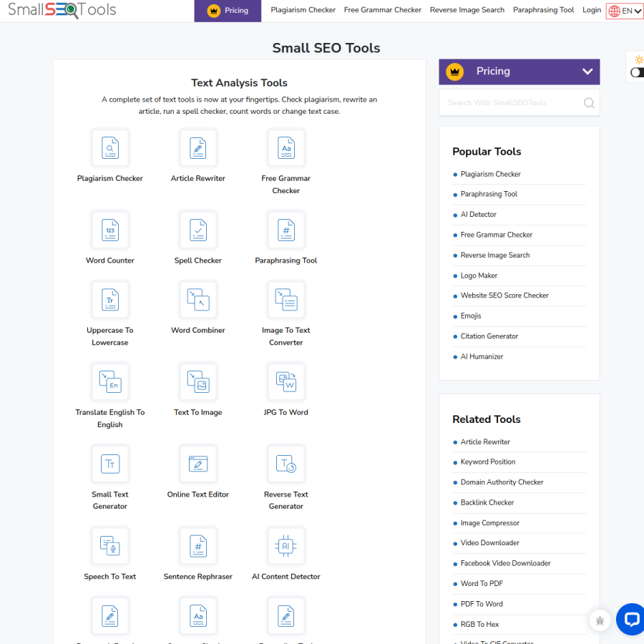The height and width of the screenshot is (644, 644).
Task: Select Plagiarism Checker in top navigation
Action: tap(303, 10)
